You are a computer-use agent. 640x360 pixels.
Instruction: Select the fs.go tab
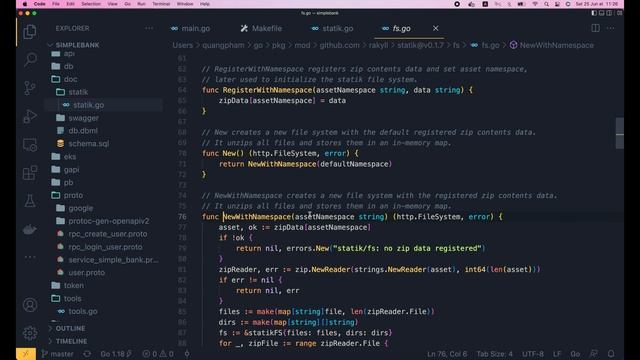point(401,28)
